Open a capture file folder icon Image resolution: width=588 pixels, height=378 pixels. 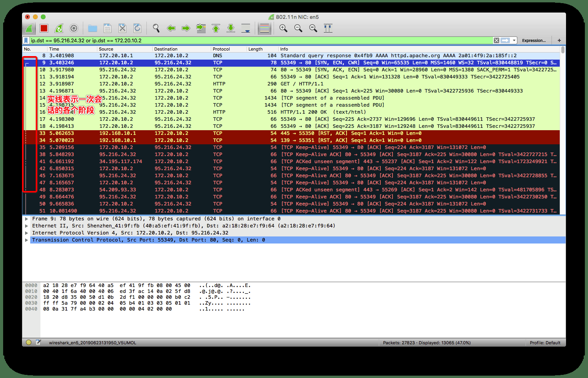(93, 28)
